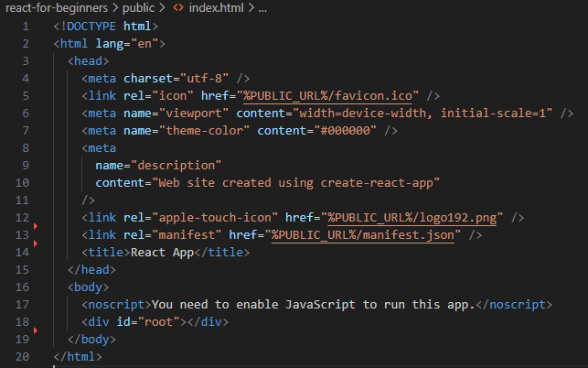
Task: Click the "utf-8" charset value
Action: (x=204, y=79)
